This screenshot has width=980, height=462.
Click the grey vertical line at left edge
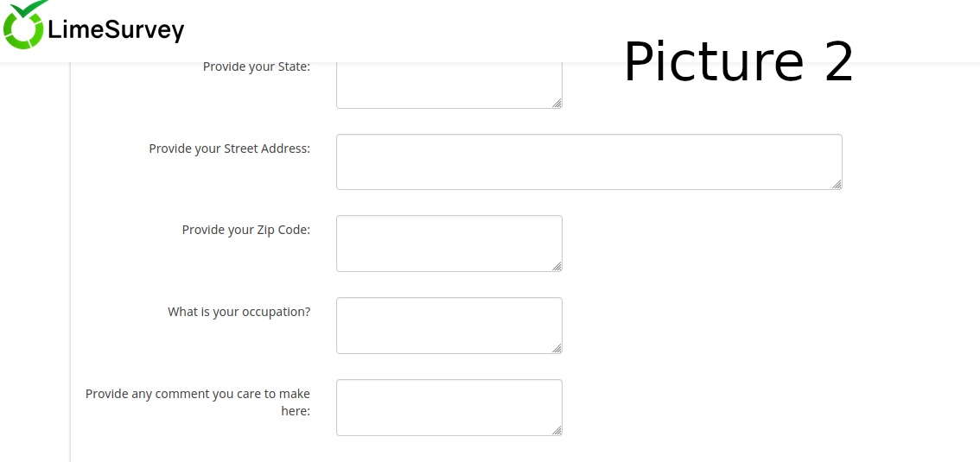click(70, 259)
